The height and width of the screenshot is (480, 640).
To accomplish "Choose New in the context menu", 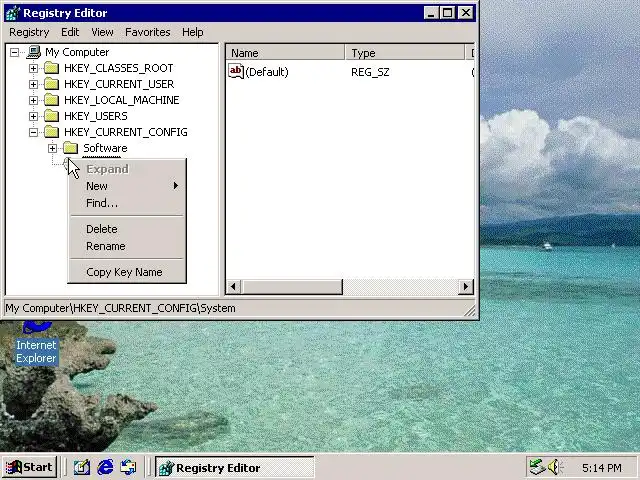I will tap(128, 186).
